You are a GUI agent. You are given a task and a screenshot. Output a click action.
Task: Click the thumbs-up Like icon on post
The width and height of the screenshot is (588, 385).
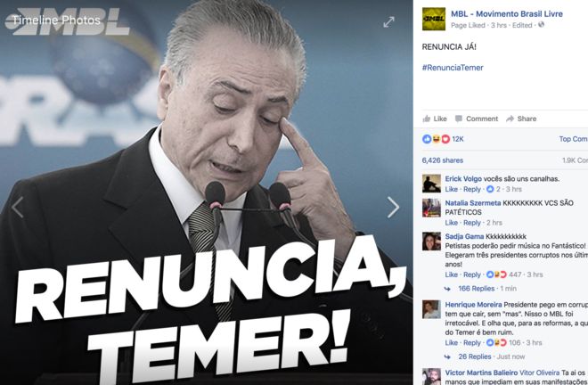(427, 119)
